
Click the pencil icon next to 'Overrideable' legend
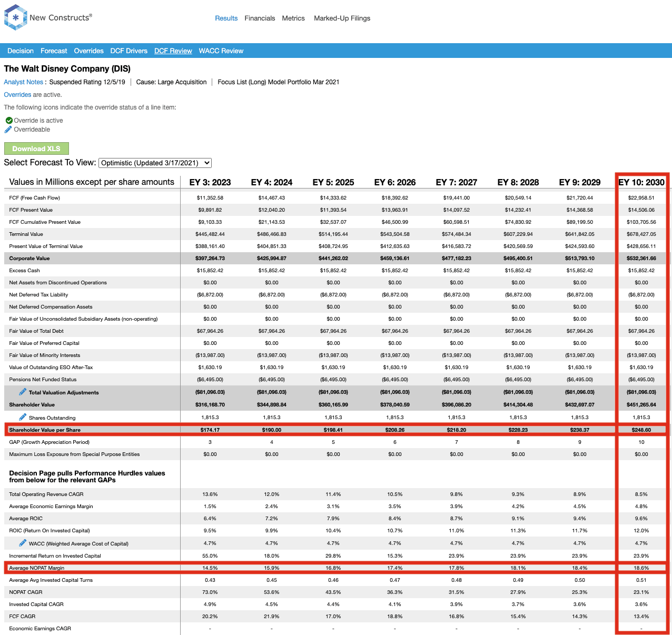8,130
